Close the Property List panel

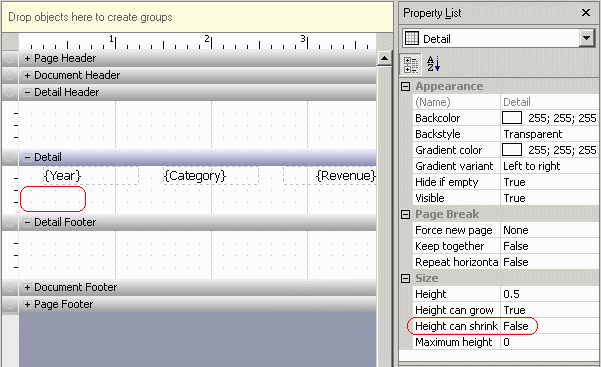pos(586,13)
